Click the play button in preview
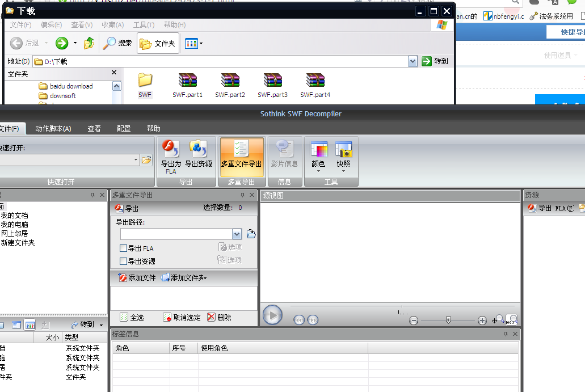 tap(272, 315)
